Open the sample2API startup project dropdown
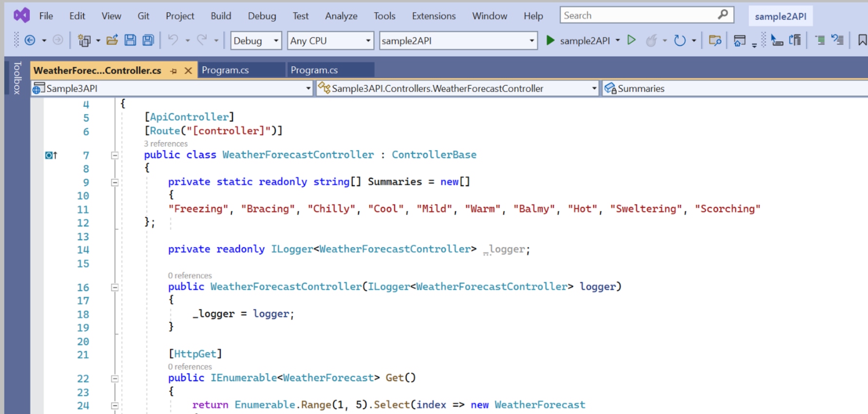This screenshot has height=414, width=868. point(458,41)
